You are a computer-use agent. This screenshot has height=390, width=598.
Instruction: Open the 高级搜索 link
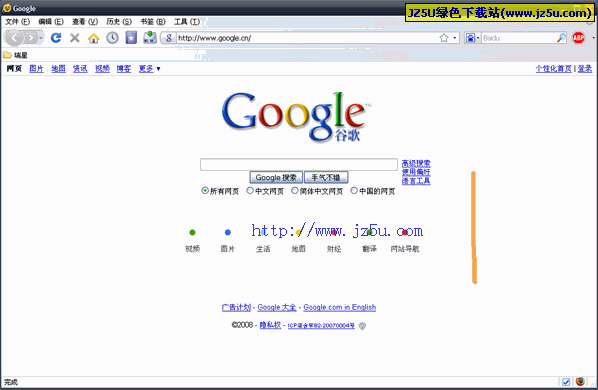click(x=416, y=164)
